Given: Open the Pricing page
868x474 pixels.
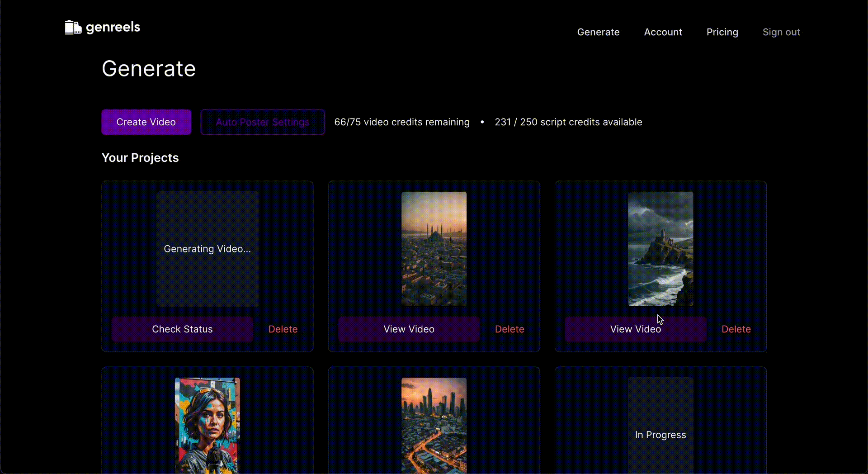Looking at the screenshot, I should pyautogui.click(x=722, y=32).
